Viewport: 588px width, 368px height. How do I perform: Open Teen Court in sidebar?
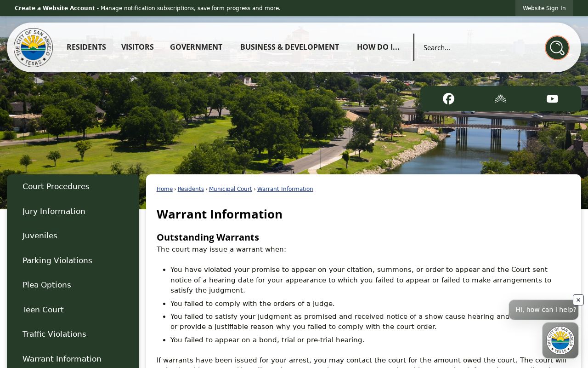(x=73, y=310)
